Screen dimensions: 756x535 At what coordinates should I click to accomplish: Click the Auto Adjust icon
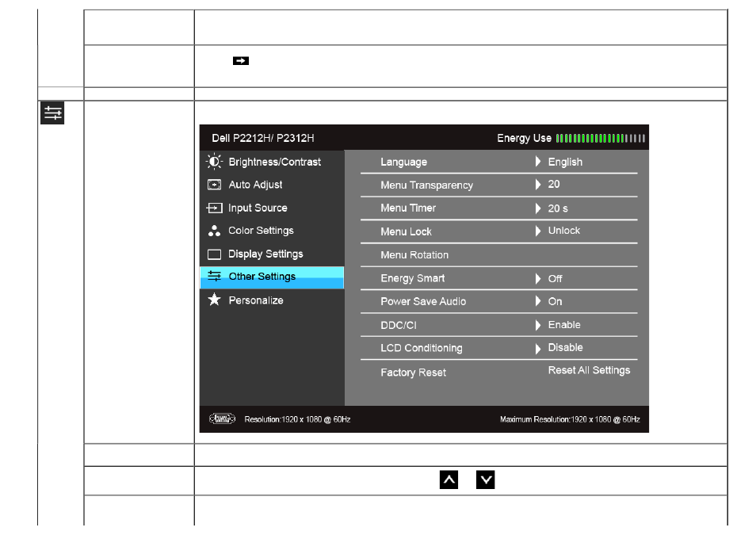point(214,185)
